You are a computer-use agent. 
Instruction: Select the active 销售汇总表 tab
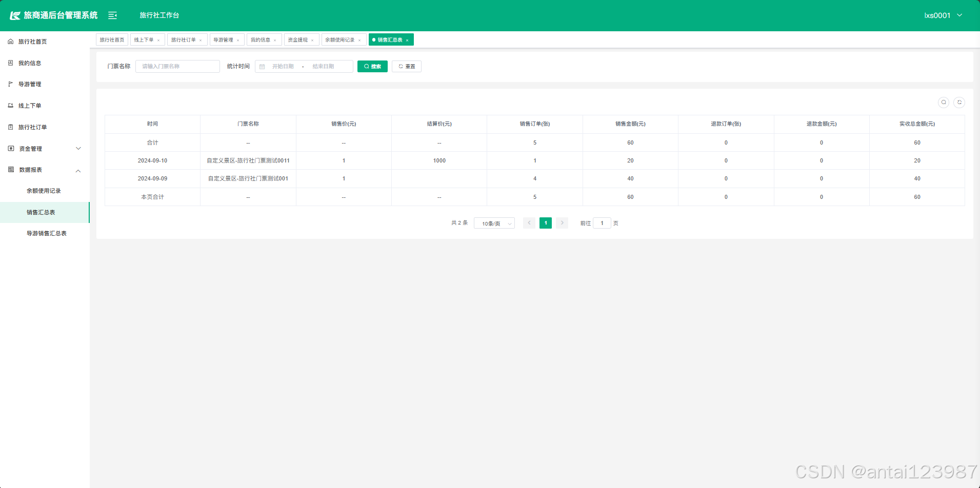pos(390,39)
